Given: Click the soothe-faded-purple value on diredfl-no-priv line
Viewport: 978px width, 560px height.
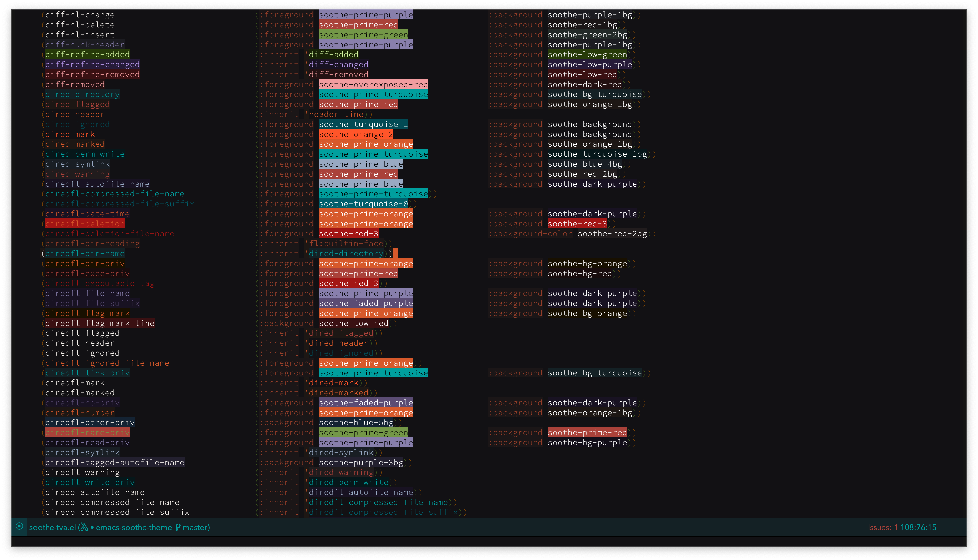Looking at the screenshot, I should [x=366, y=403].
